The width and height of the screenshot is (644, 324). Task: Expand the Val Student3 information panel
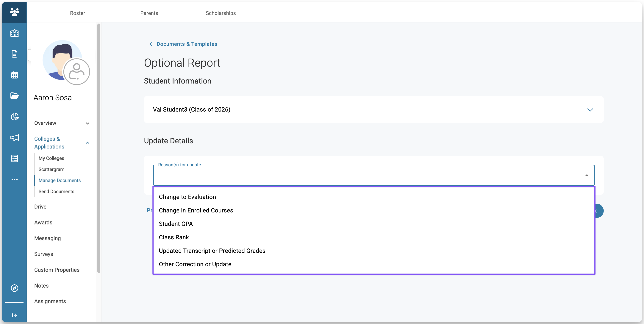click(x=590, y=110)
